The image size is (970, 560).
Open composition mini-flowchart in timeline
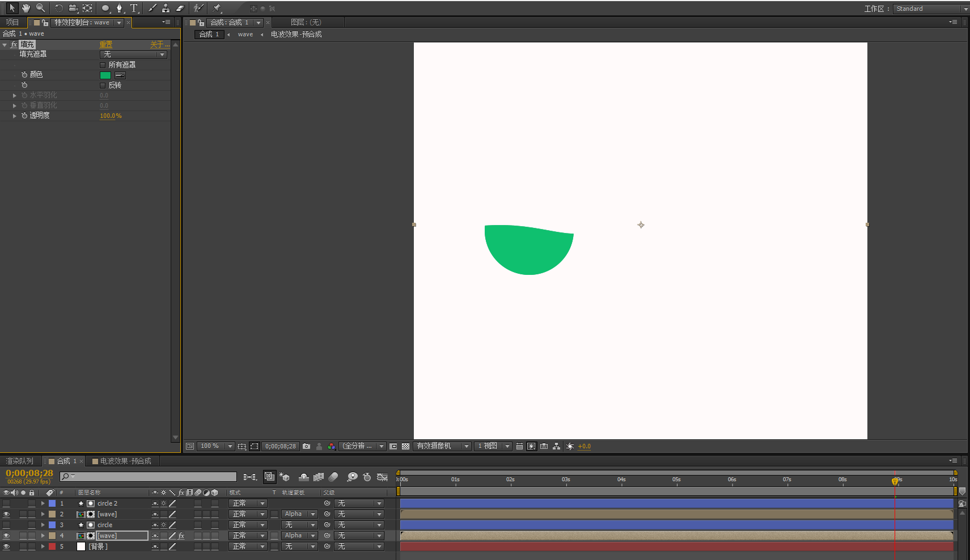pyautogui.click(x=249, y=477)
